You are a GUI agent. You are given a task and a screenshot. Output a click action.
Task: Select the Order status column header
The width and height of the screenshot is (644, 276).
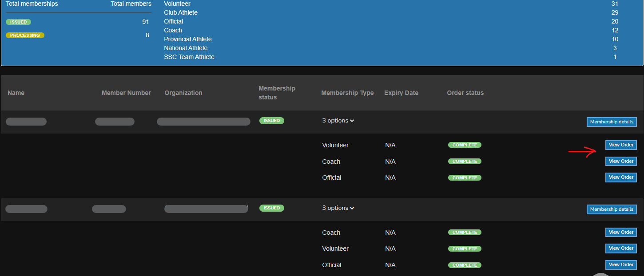(x=465, y=93)
